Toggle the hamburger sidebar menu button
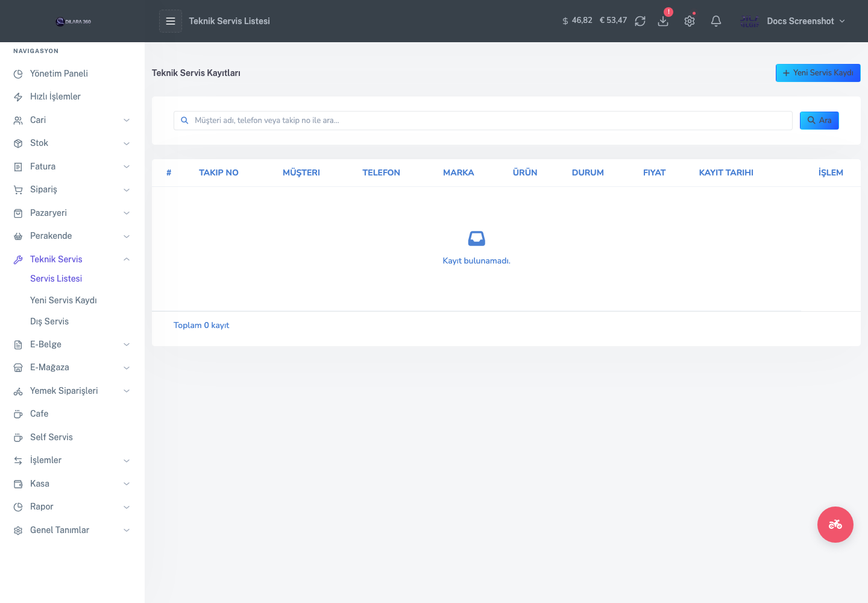The width and height of the screenshot is (868, 603). (x=171, y=21)
